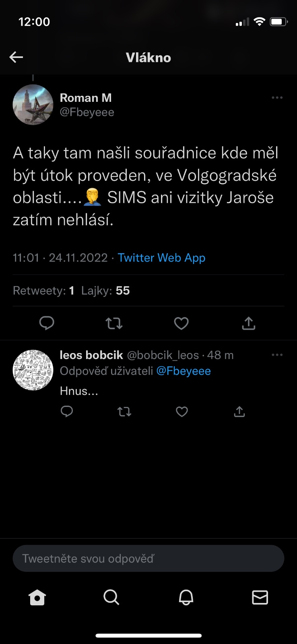Retweet leos bobcik's reply
The width and height of the screenshot is (297, 644).
[x=124, y=411]
